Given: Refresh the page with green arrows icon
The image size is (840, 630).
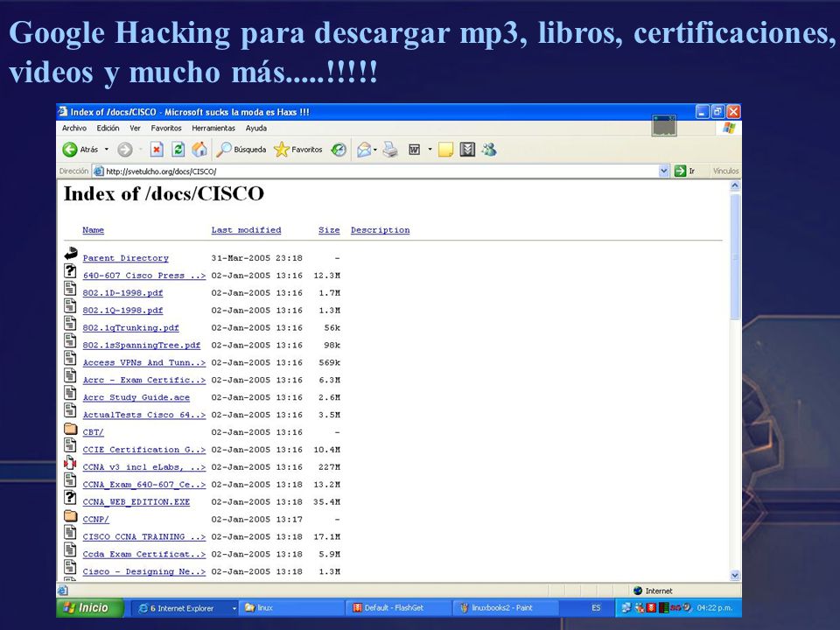Looking at the screenshot, I should 178,150.
